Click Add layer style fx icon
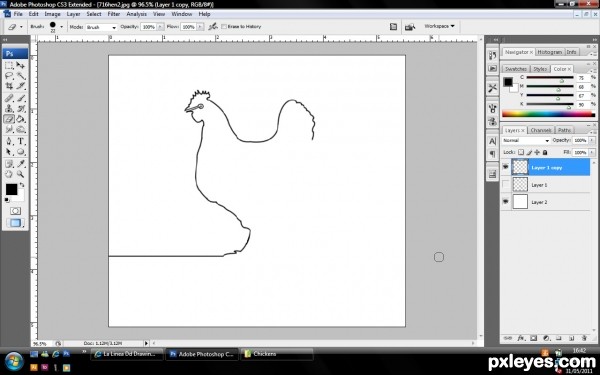 click(521, 338)
